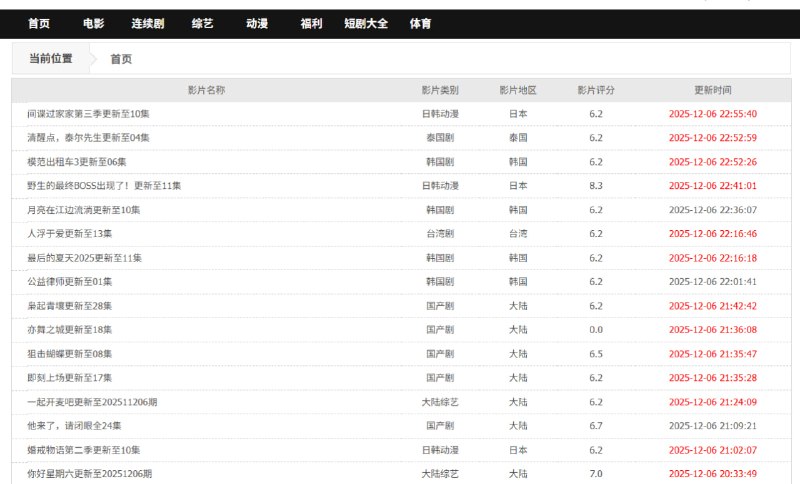The image size is (800, 484).
Task: Select 狙击蝴蝶更新至08集
Action: tap(69, 354)
